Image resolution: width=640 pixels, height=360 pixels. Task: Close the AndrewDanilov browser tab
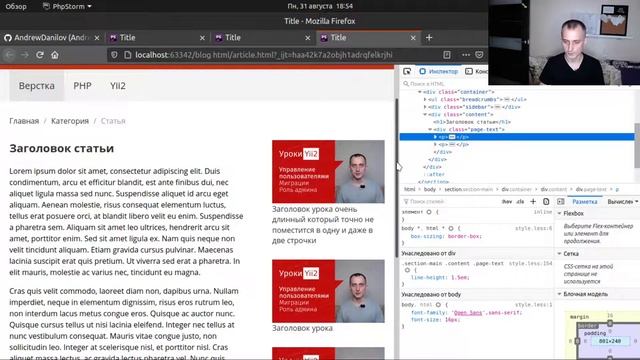[97, 38]
